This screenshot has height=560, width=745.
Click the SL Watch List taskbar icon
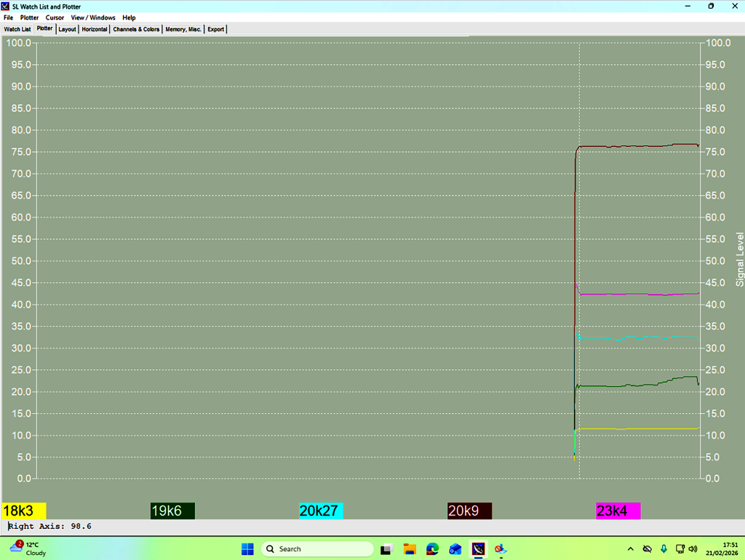pos(478,549)
